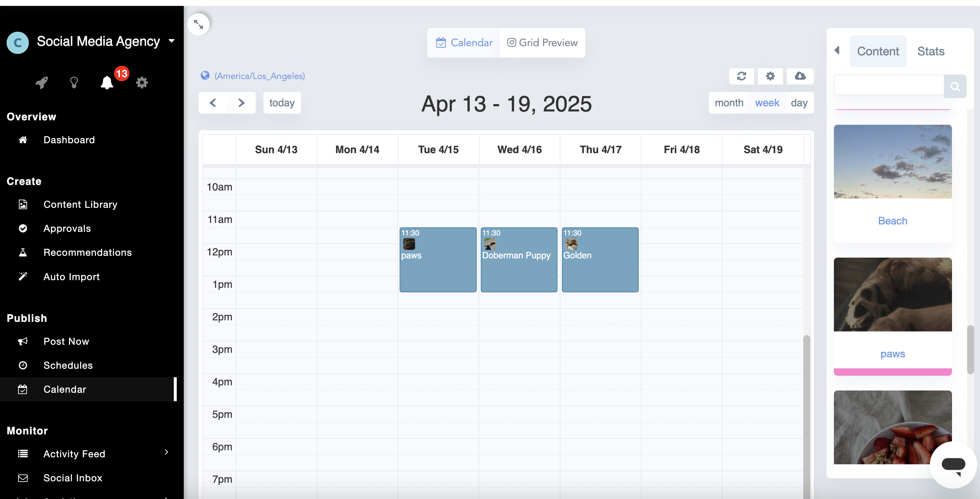Image resolution: width=980 pixels, height=499 pixels.
Task: Open the Doberman Puppy scheduled post
Action: click(518, 260)
